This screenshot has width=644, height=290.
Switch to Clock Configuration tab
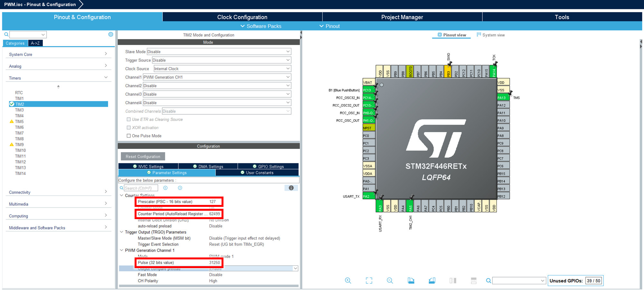click(x=242, y=17)
